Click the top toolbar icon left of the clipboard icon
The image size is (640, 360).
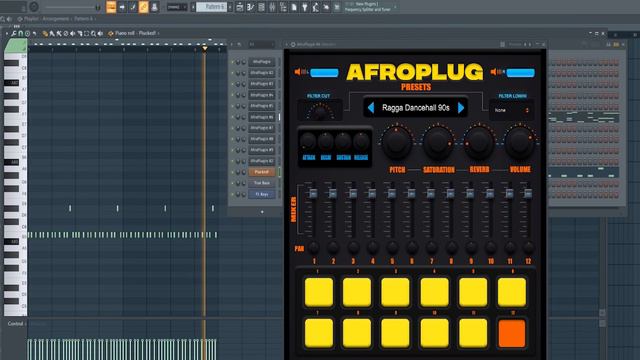tap(283, 7)
